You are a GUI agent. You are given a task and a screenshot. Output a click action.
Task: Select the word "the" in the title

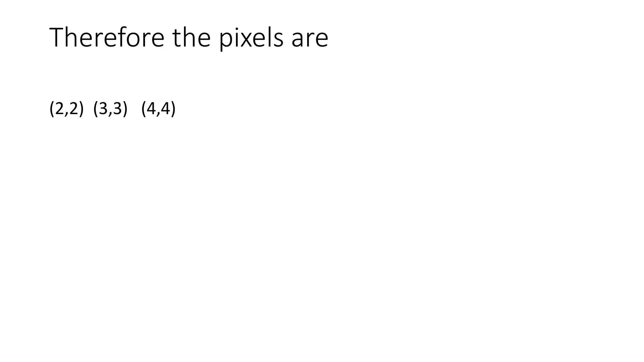pyautogui.click(x=192, y=37)
